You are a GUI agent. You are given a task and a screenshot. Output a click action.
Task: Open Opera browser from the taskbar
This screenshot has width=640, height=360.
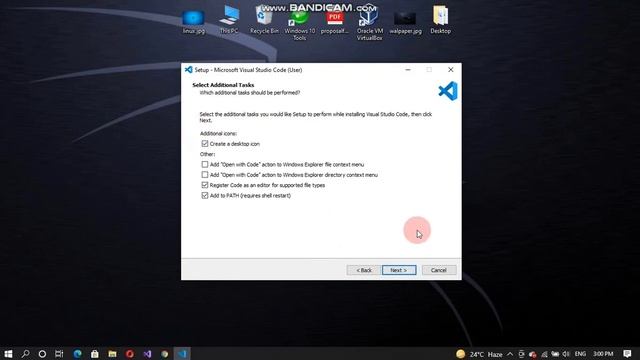point(130,353)
